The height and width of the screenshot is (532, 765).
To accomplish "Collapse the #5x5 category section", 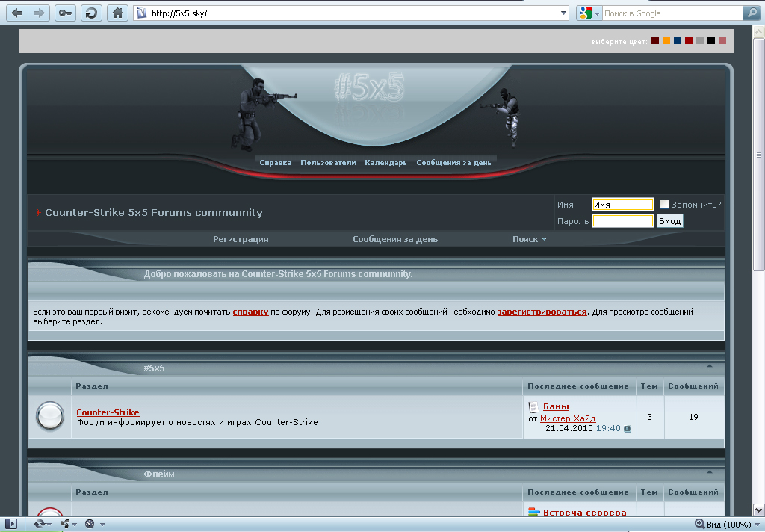I will (x=710, y=367).
